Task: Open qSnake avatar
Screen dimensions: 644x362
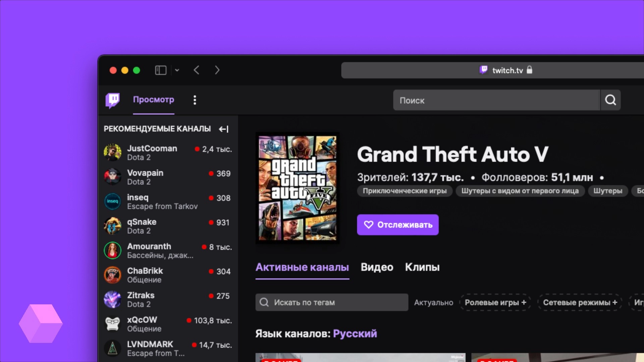Action: [112, 226]
